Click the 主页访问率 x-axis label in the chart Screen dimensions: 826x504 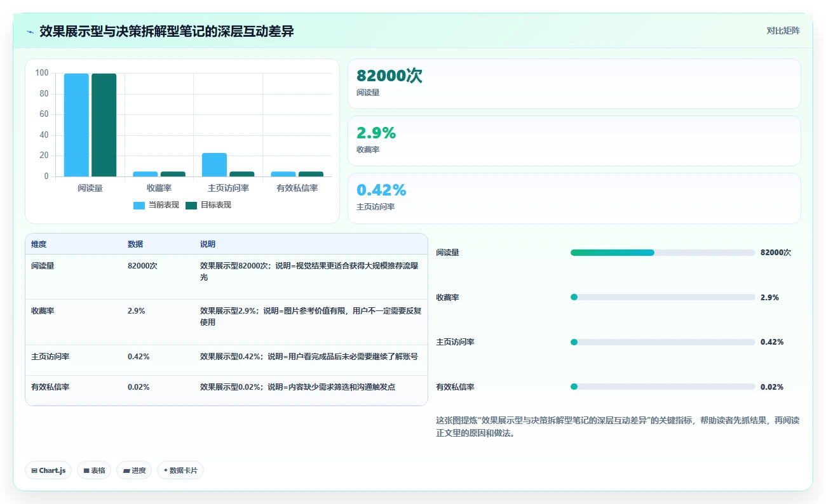(x=228, y=188)
